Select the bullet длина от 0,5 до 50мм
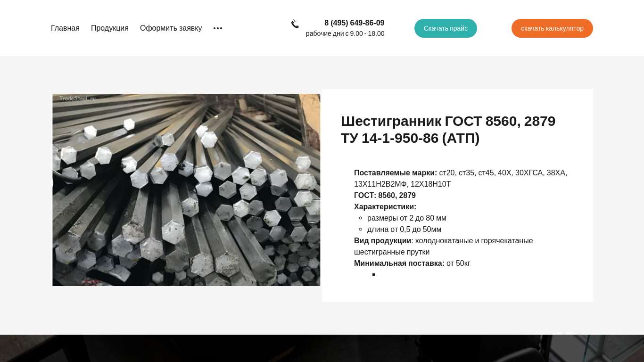 (x=404, y=229)
